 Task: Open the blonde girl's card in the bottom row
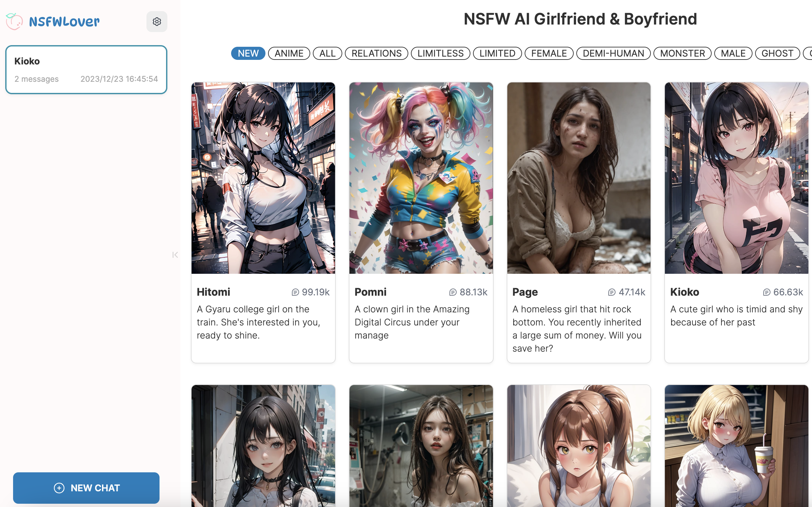click(x=736, y=446)
